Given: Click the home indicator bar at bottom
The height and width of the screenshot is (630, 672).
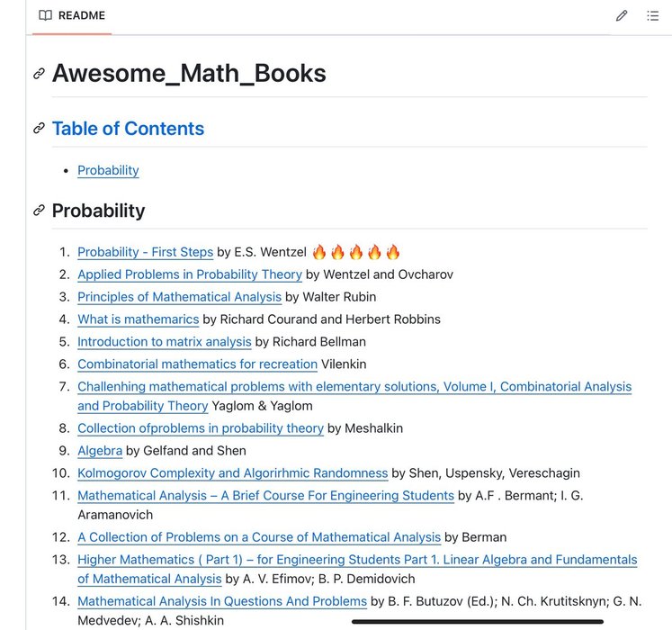Looking at the screenshot, I should [x=478, y=621].
